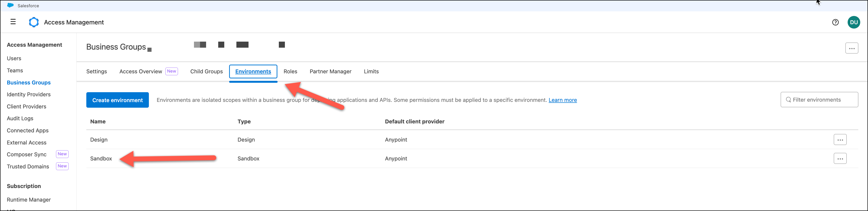Click the Sandbox environment name
868x211 pixels.
pyautogui.click(x=101, y=158)
